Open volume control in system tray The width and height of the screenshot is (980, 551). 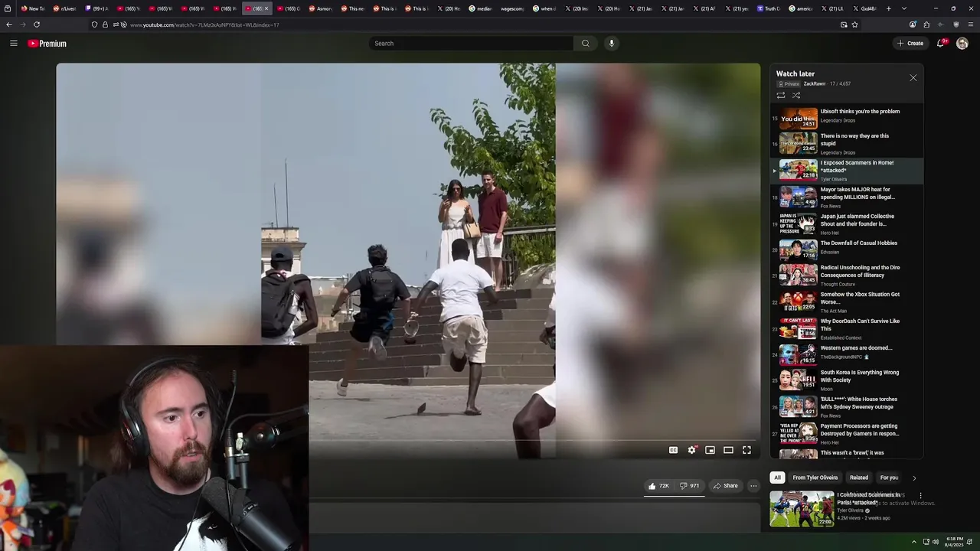(x=936, y=542)
